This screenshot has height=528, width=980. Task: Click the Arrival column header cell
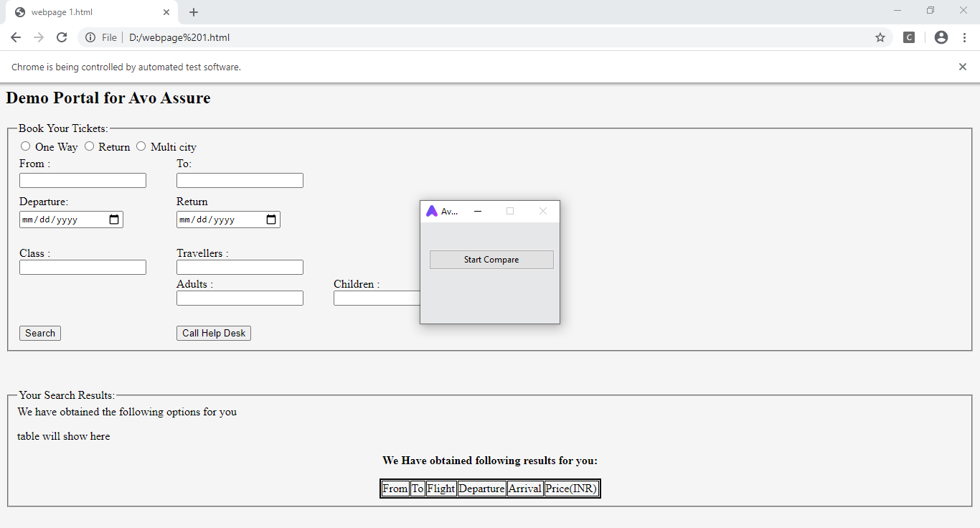(525, 489)
